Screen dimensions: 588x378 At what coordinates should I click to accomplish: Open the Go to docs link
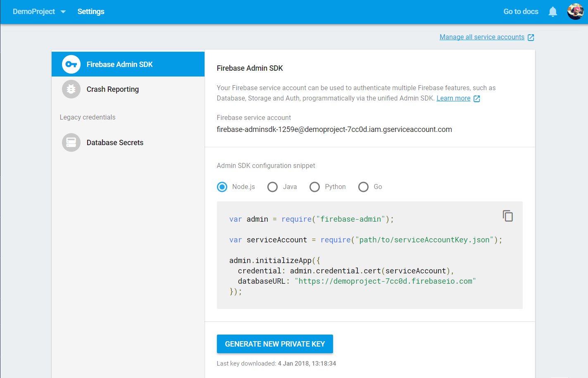tap(521, 12)
